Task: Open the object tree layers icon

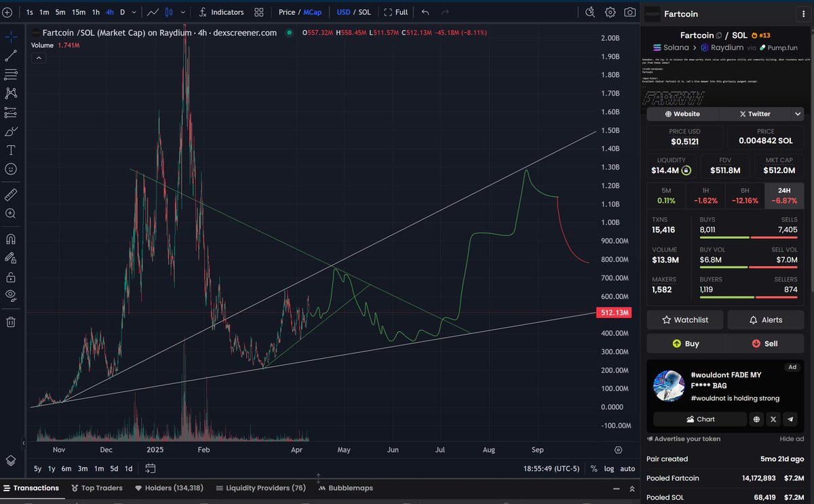Action: [x=11, y=461]
